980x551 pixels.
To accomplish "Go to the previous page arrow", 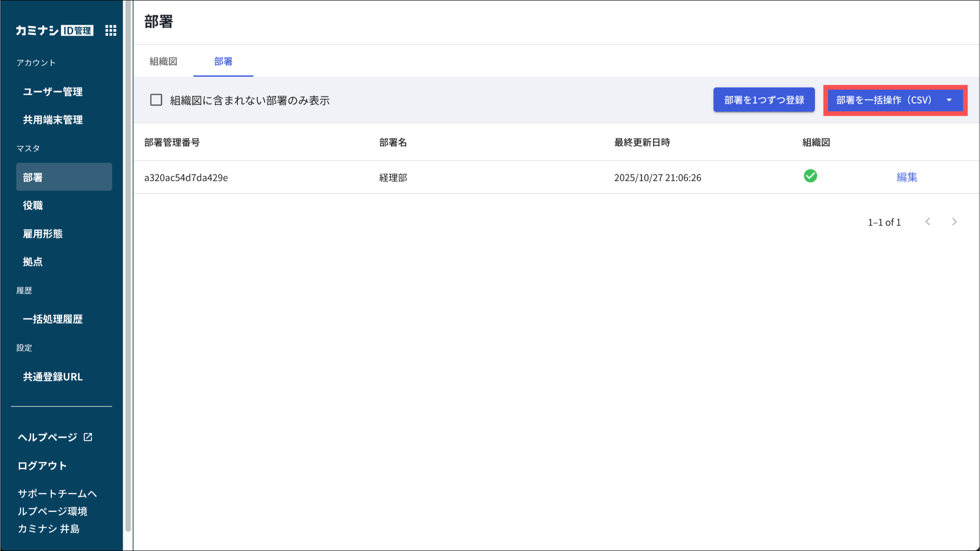I will (928, 222).
